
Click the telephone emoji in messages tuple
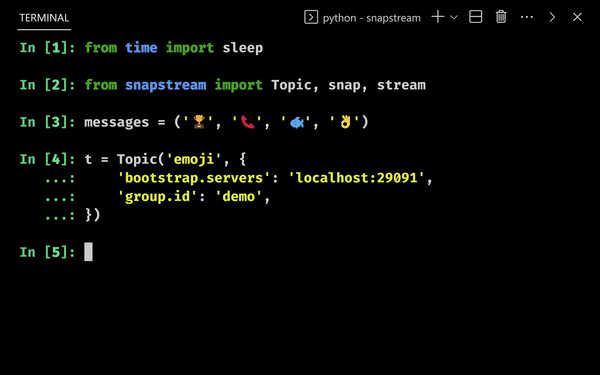pos(248,122)
